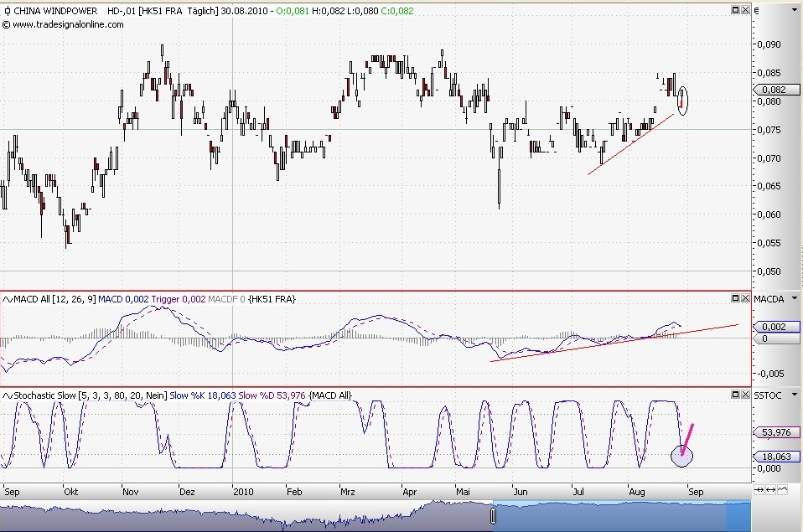Viewport: 803px width, 532px height.
Task: Click the Täglich interval text in header
Action: point(202,11)
